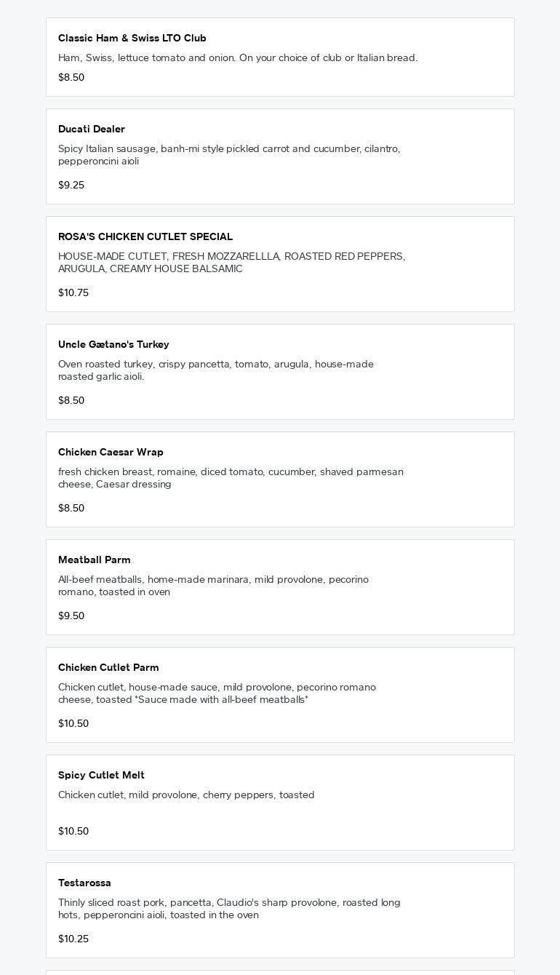Click the Chicken Caesar Wrap price
The image size is (560, 975).
tap(71, 508)
